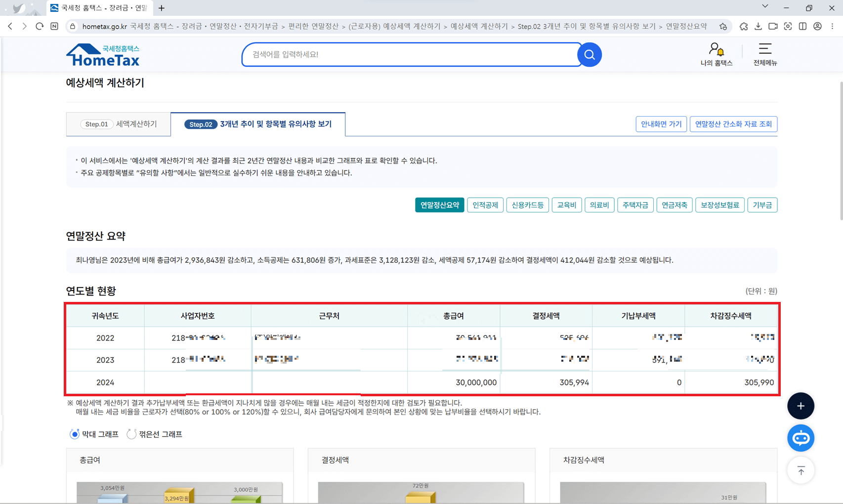This screenshot has height=504, width=843.
Task: Open the browser profile account dropdown
Action: [817, 26]
